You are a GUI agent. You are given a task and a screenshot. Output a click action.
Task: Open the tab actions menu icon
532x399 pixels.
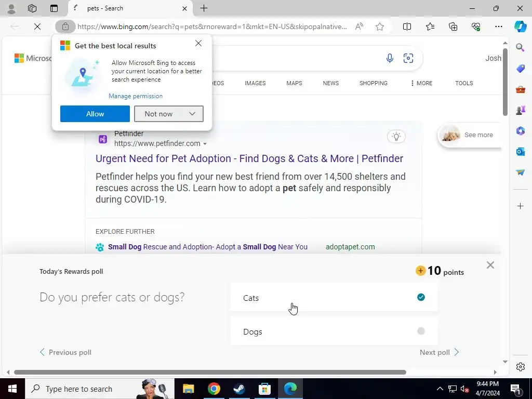(x=54, y=8)
